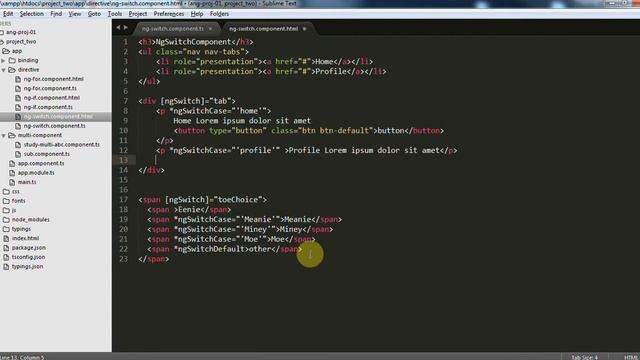Open the Selection menu
This screenshot has height=360, width=640.
[x=31, y=13]
